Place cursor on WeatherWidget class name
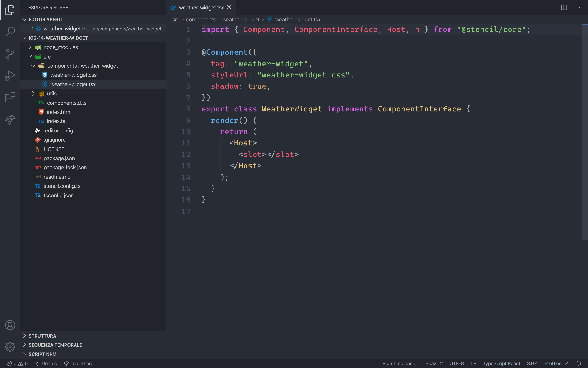 point(292,109)
